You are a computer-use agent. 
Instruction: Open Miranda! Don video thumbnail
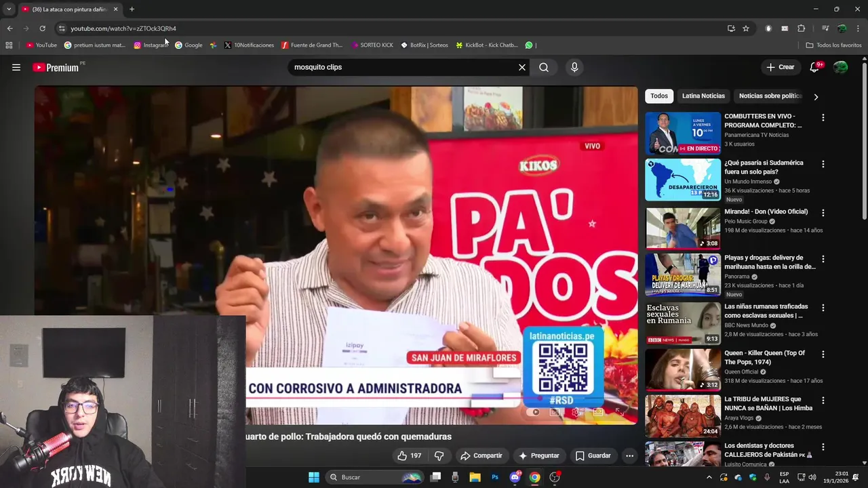683,228
